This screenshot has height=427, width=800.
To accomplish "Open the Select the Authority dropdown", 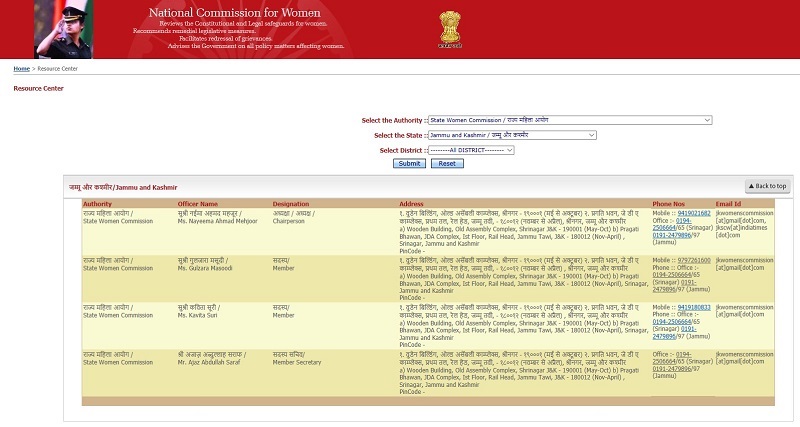I will pyautogui.click(x=570, y=120).
